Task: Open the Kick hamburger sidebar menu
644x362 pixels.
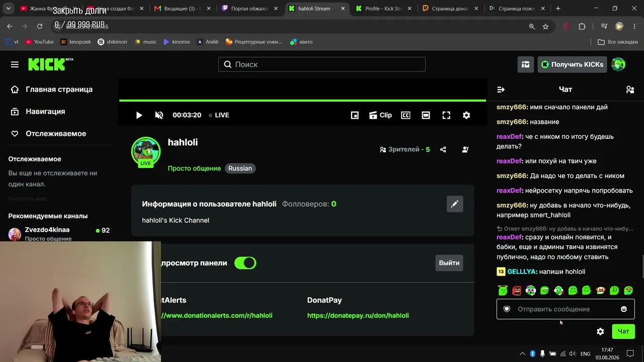Action: click(15, 64)
